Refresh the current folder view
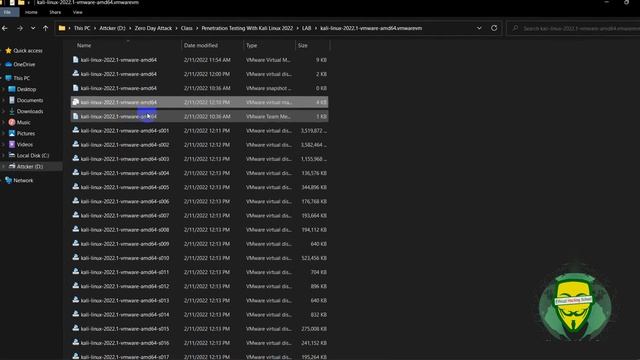 (x=494, y=28)
